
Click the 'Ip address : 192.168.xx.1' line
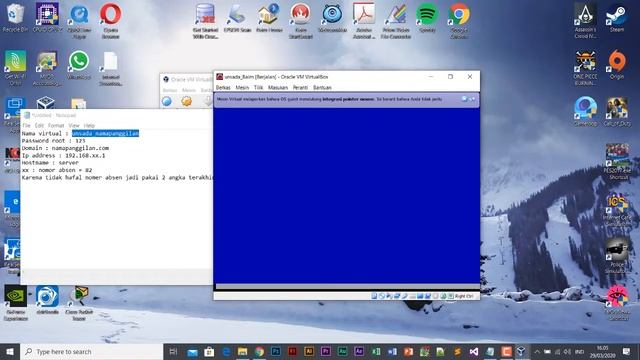pyautogui.click(x=63, y=155)
